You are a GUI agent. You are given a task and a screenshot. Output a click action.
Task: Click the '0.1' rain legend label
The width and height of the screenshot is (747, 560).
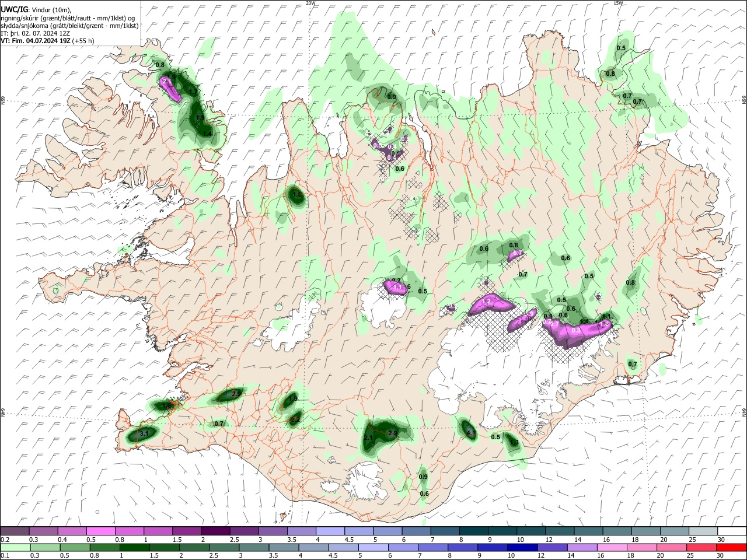point(5,556)
